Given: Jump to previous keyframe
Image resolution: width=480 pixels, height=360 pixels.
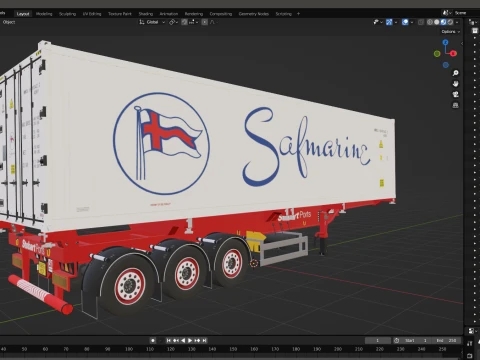Looking at the screenshot, I should click(x=176, y=340).
